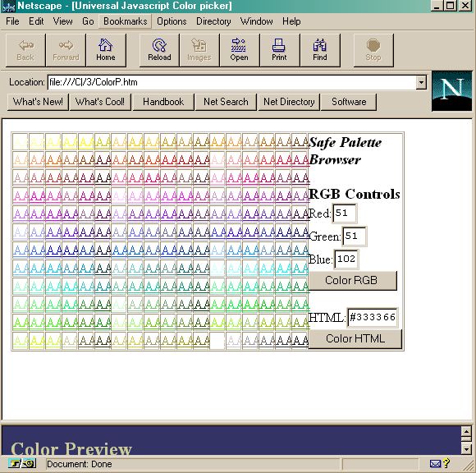The width and height of the screenshot is (476, 473).
Task: Reload the page with the Reload icon
Action: point(159,50)
